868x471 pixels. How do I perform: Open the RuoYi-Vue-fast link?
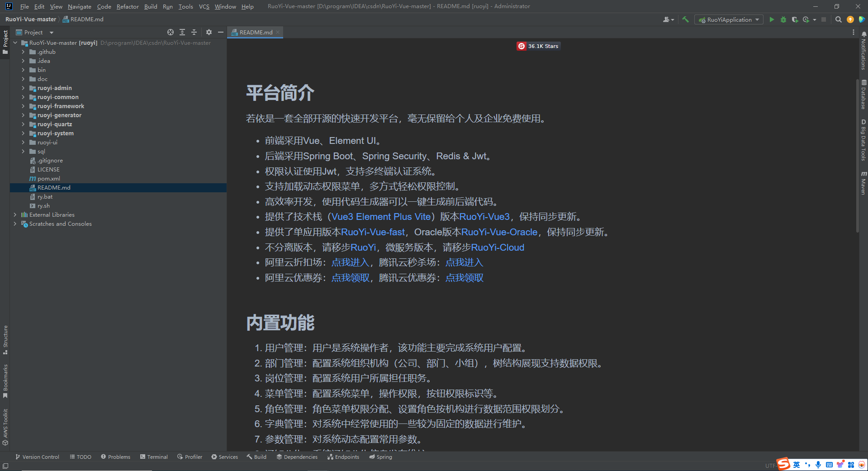pos(373,232)
